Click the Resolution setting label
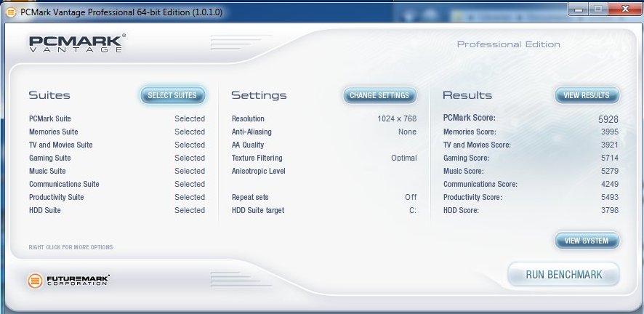The width and height of the screenshot is (644, 314). pyautogui.click(x=248, y=118)
